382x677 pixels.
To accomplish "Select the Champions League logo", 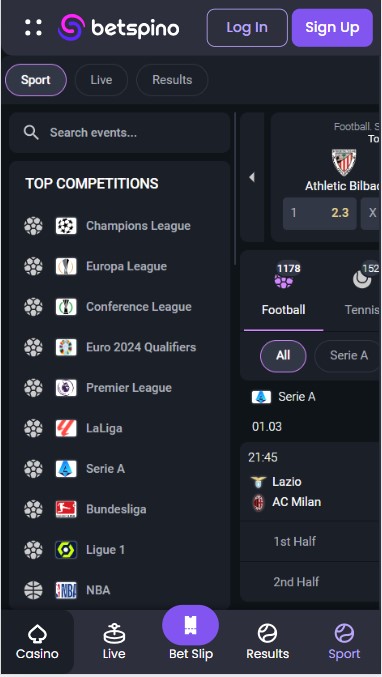I will pyautogui.click(x=66, y=226).
